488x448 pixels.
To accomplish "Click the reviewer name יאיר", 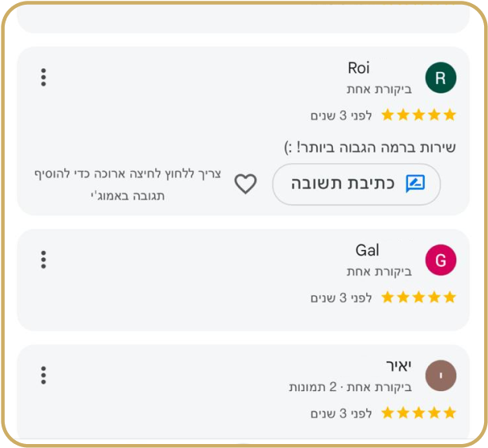I will [x=399, y=366].
